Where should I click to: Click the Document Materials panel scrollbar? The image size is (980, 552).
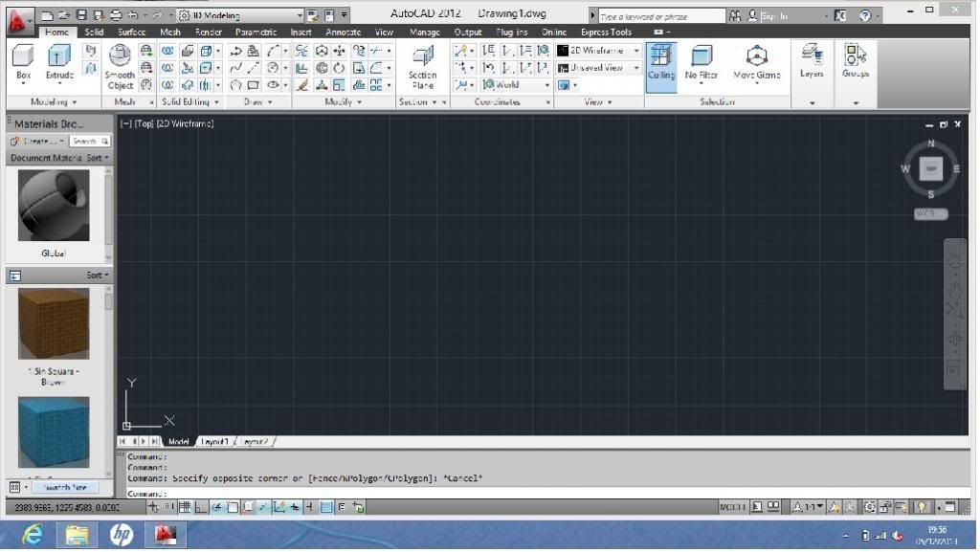(108, 212)
